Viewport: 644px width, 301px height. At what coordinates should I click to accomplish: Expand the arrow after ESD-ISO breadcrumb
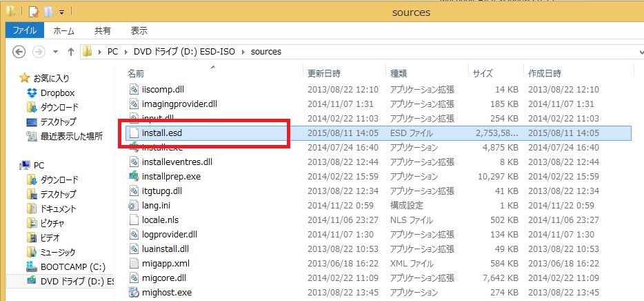[243, 52]
